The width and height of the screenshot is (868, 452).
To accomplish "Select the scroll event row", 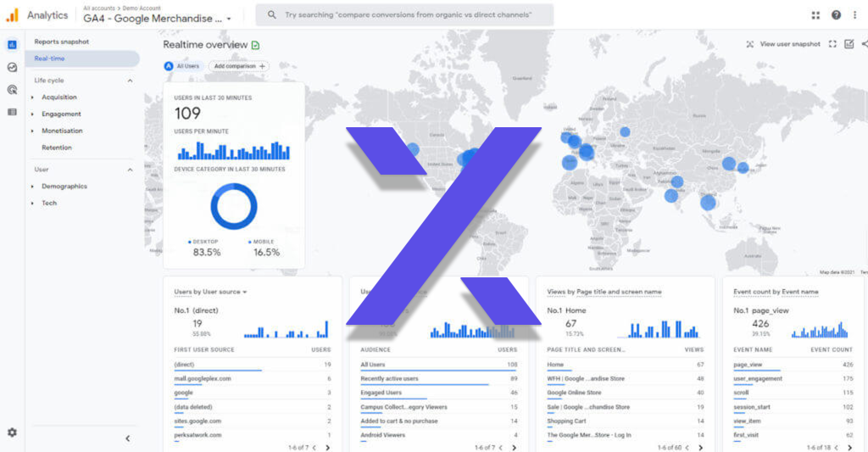I will tap(793, 393).
